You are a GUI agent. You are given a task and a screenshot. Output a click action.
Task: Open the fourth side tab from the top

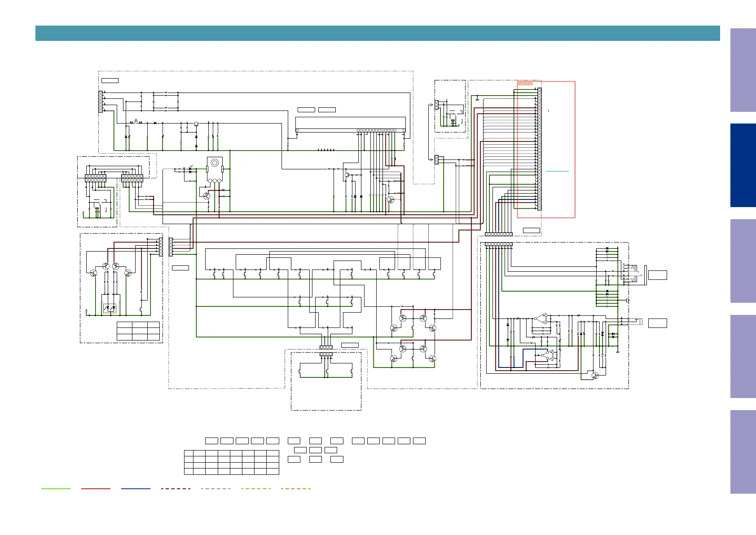point(743,356)
